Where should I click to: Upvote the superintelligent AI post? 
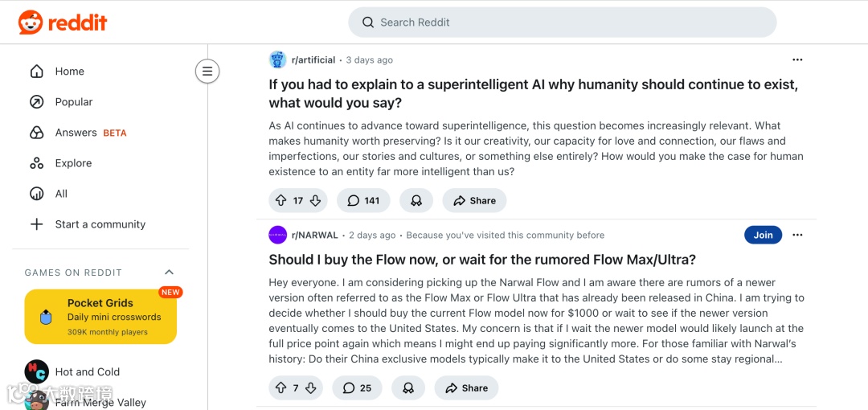(x=280, y=200)
